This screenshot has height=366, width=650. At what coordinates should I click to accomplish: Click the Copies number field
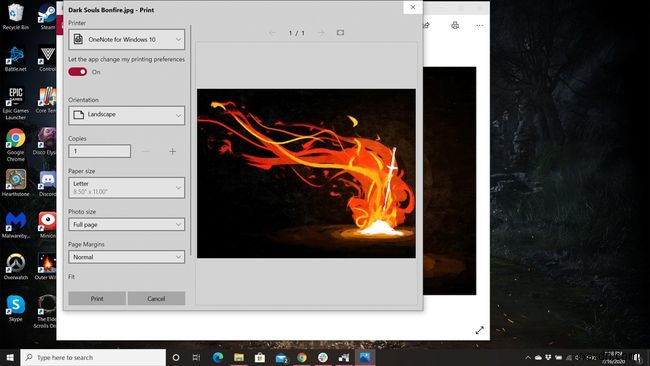tap(99, 151)
